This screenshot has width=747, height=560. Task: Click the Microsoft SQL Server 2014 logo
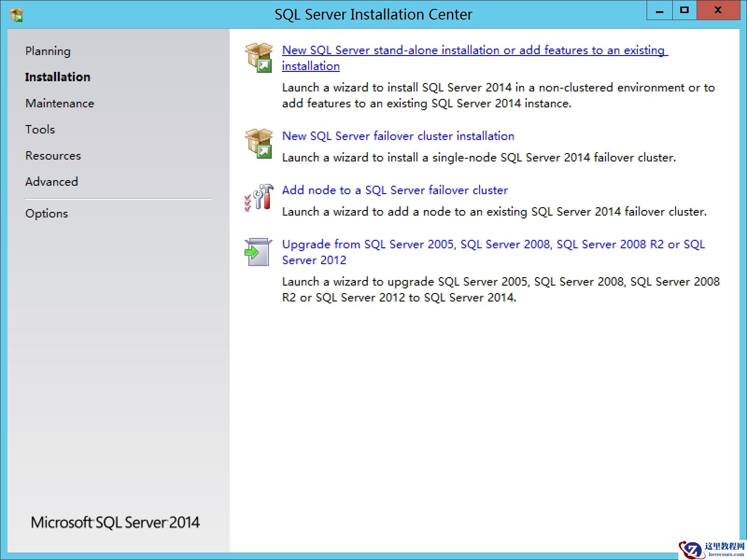(x=115, y=522)
